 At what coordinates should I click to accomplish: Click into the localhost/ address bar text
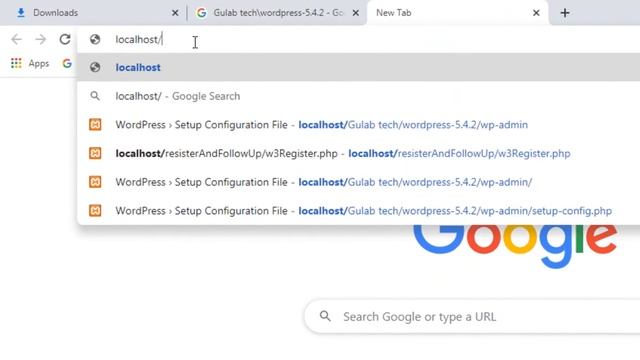click(x=139, y=40)
